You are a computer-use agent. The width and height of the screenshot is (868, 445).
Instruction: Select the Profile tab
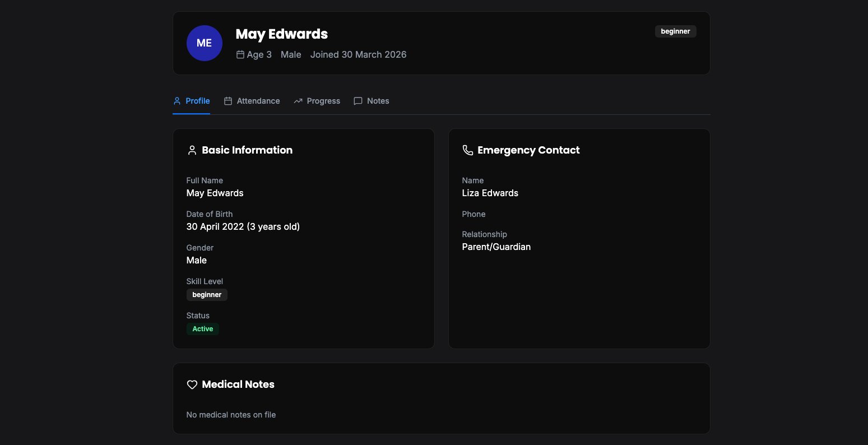click(197, 101)
